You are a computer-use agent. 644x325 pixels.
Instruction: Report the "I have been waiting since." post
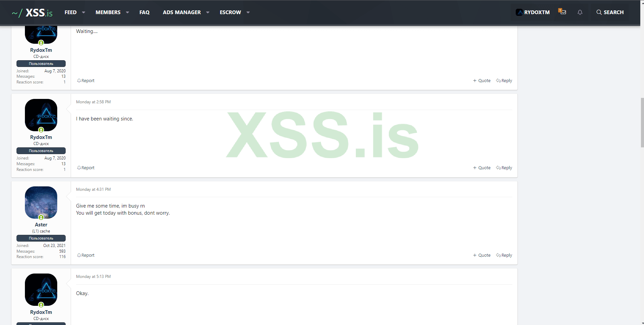[86, 168]
